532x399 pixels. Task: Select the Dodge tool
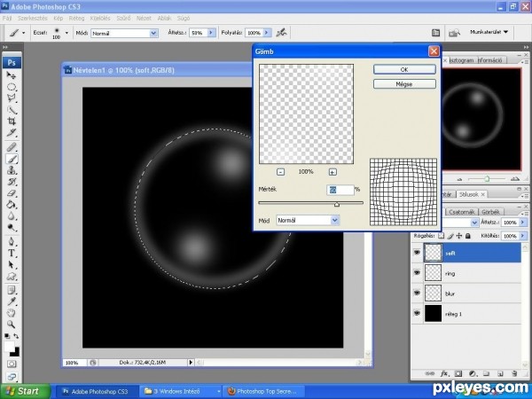click(12, 227)
